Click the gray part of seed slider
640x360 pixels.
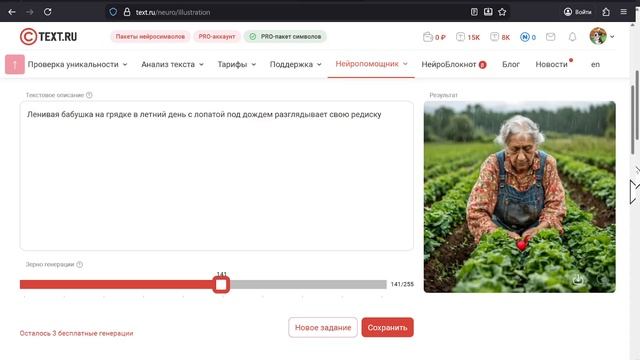[308, 284]
